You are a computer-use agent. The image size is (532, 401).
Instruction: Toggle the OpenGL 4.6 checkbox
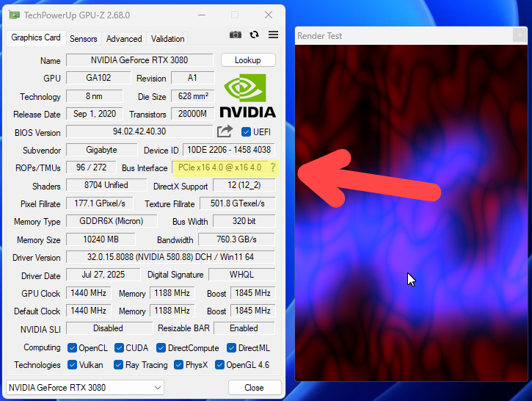tap(219, 365)
